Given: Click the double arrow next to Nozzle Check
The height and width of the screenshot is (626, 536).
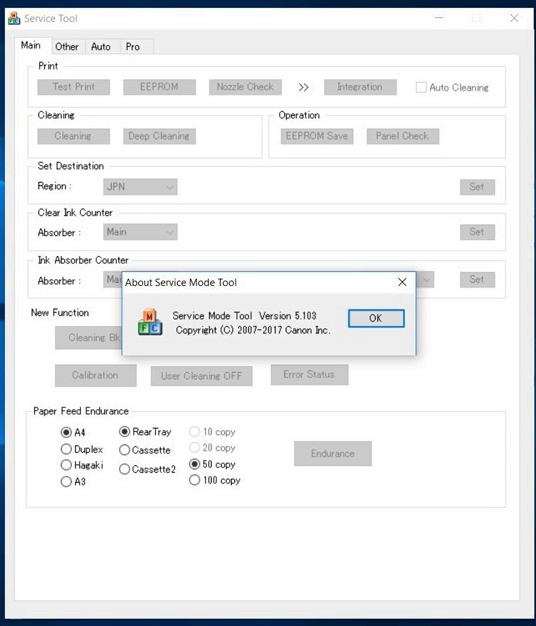Looking at the screenshot, I should 303,87.
